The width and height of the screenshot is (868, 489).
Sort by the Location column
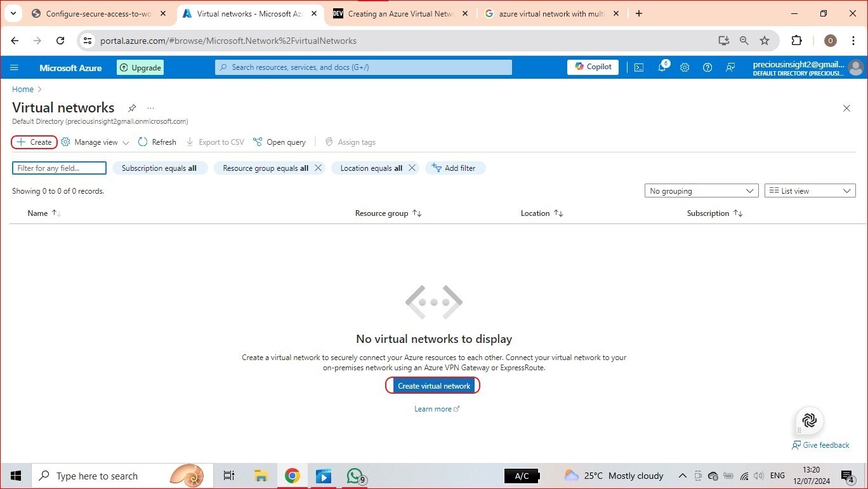[542, 213]
